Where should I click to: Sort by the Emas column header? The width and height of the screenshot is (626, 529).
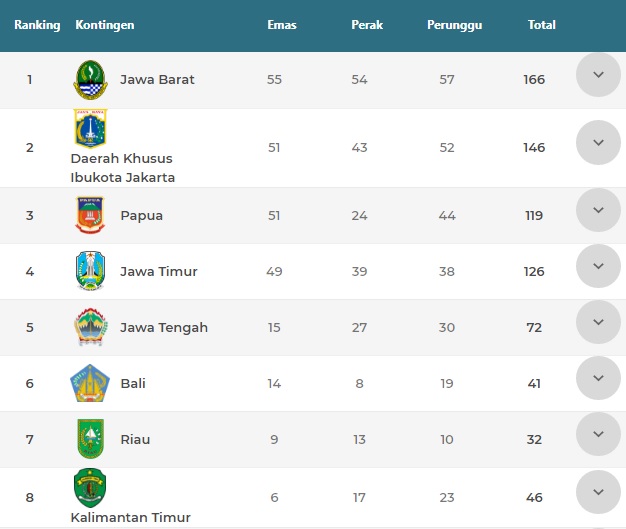(282, 25)
